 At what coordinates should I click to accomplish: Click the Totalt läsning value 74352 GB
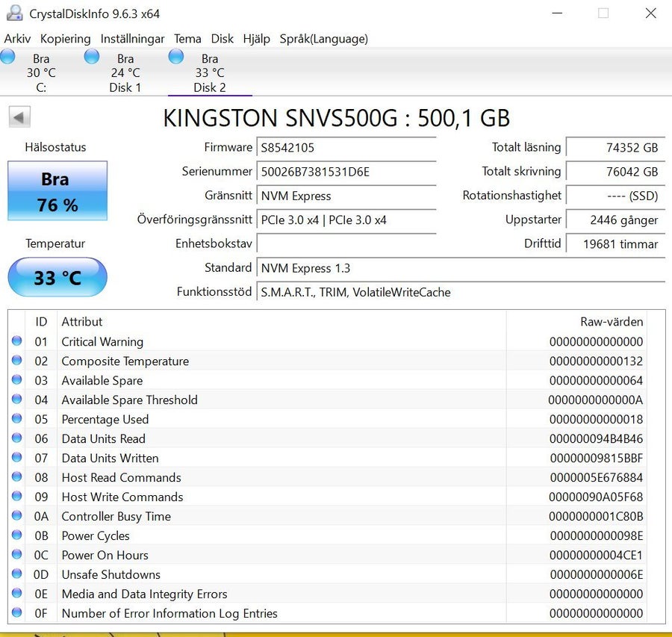tap(615, 148)
